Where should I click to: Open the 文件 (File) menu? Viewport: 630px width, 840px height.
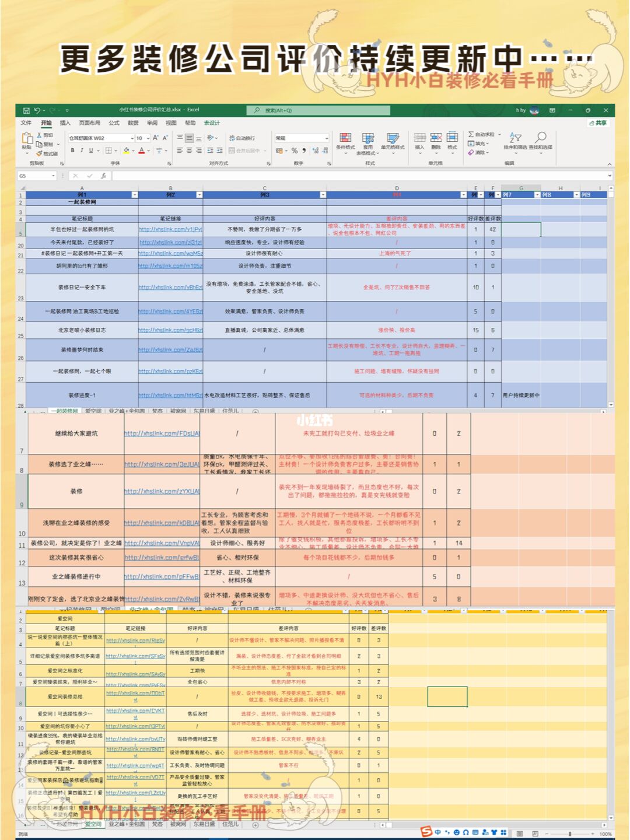click(26, 123)
